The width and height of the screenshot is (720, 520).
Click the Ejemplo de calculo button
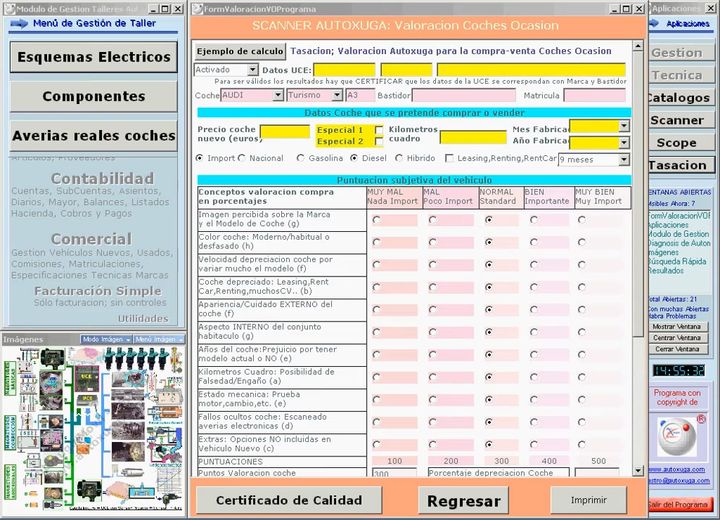click(x=240, y=51)
